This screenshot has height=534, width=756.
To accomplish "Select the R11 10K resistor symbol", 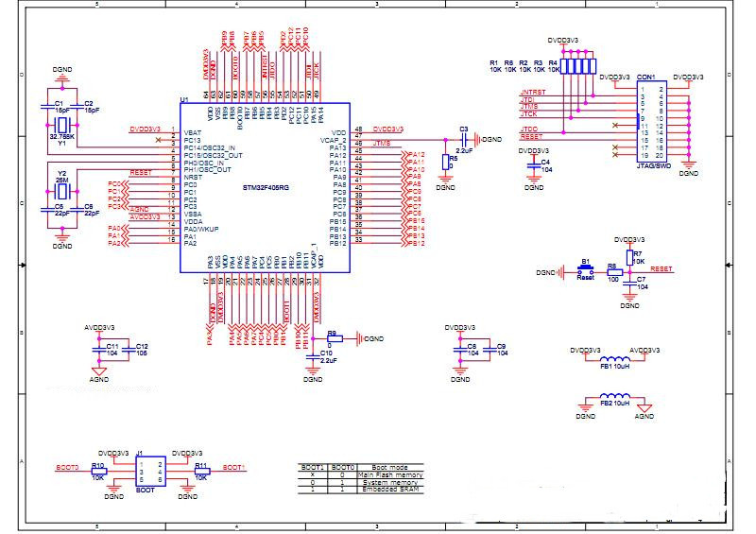I will point(202,472).
